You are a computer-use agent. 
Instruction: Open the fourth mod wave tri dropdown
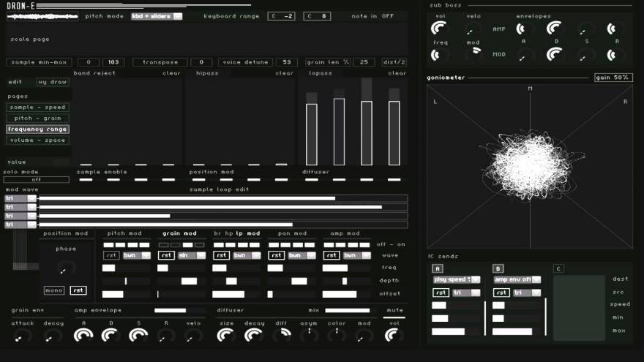point(20,225)
